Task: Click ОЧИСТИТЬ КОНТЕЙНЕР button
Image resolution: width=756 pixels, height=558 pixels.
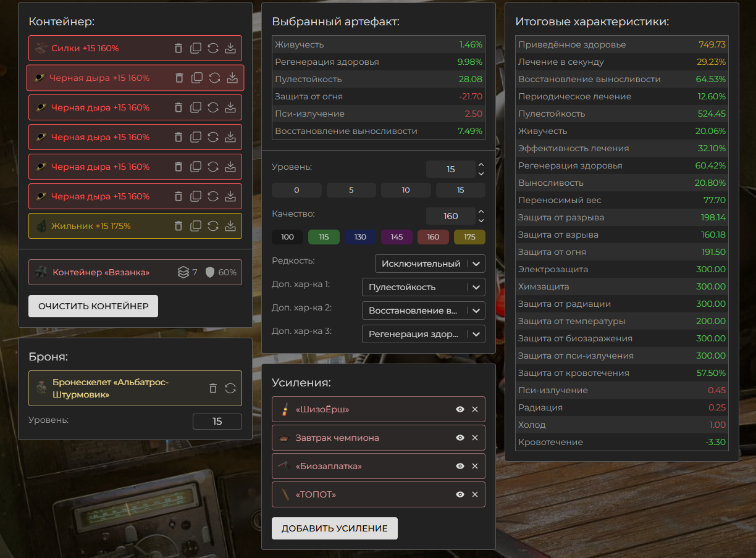Action: click(x=93, y=306)
